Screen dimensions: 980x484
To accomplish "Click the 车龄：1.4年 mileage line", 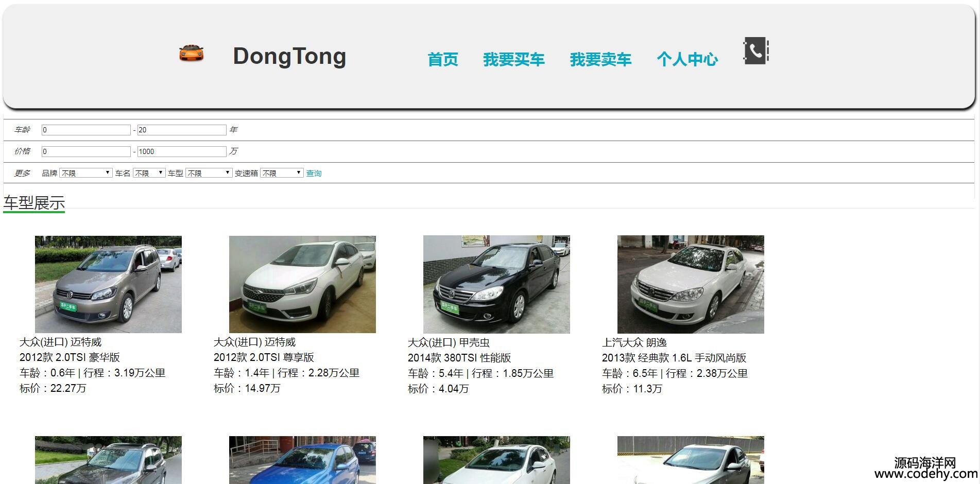I will (x=286, y=373).
